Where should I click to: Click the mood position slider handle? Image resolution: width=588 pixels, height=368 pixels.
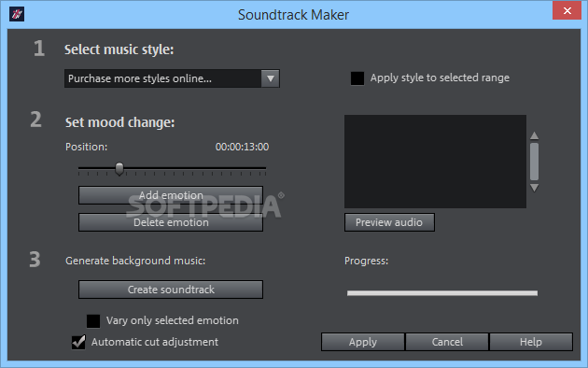point(119,169)
